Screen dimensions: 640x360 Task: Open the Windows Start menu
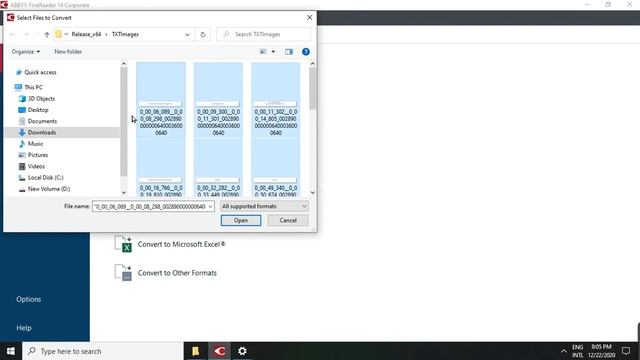point(11,351)
